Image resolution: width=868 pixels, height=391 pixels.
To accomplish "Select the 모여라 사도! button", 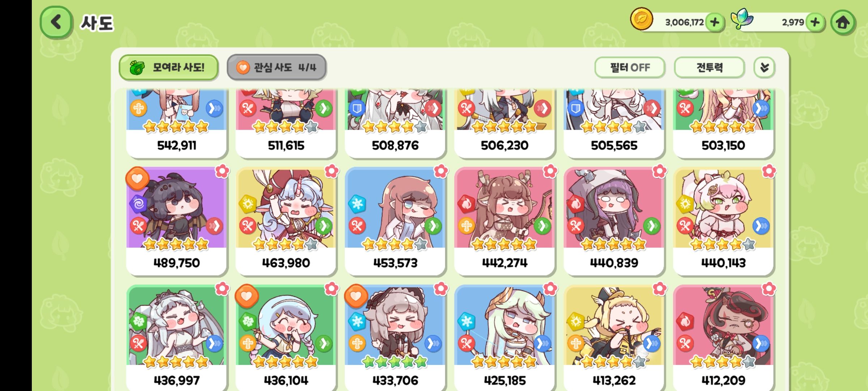I will click(169, 67).
